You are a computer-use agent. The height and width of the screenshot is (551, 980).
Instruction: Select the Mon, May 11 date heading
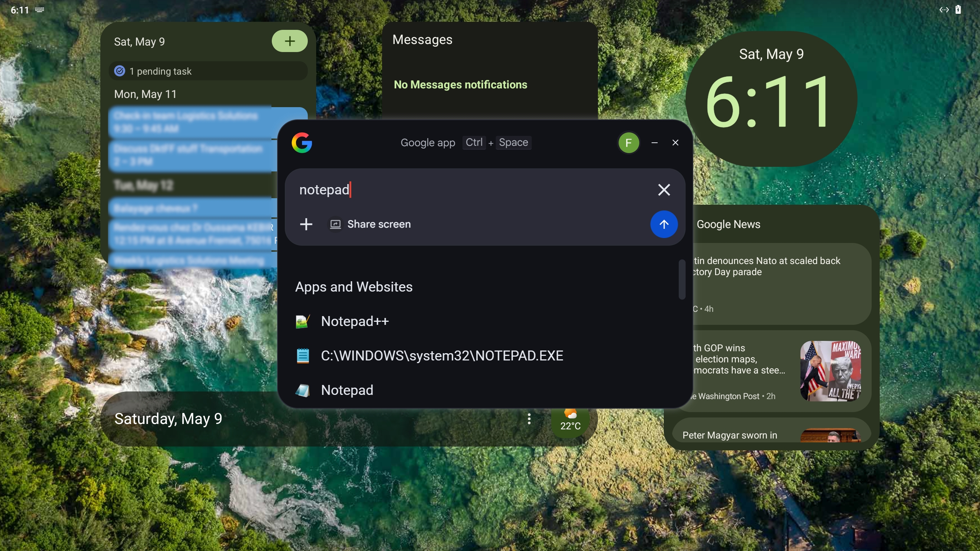tap(145, 94)
